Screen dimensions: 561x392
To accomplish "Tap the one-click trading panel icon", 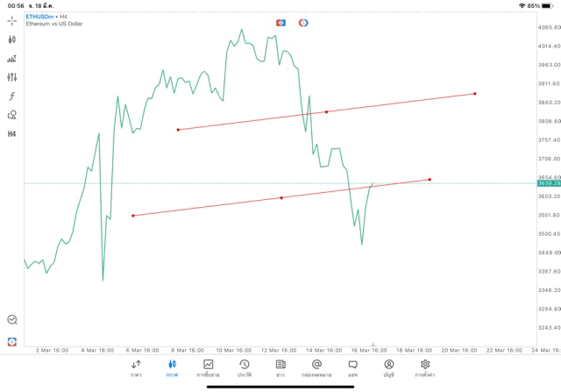I will coord(280,23).
